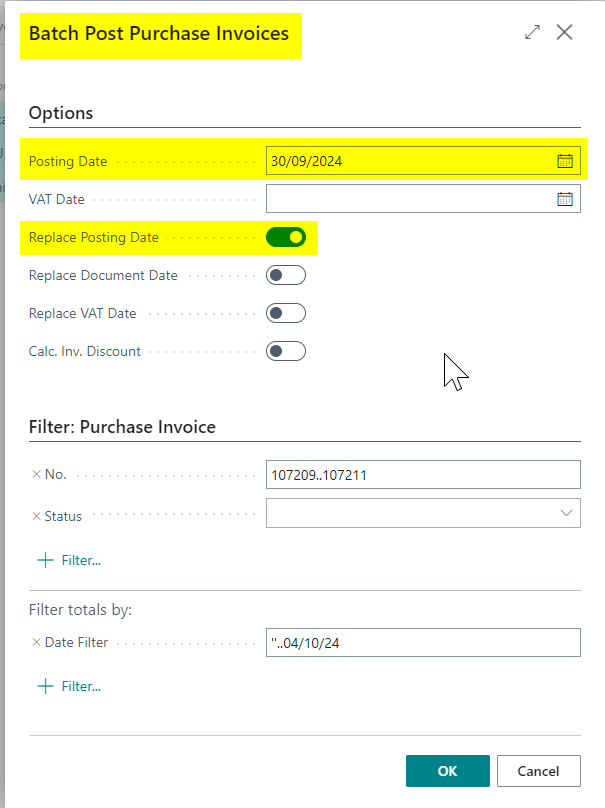
Task: Add a new filter under Filter totals
Action: [69, 686]
